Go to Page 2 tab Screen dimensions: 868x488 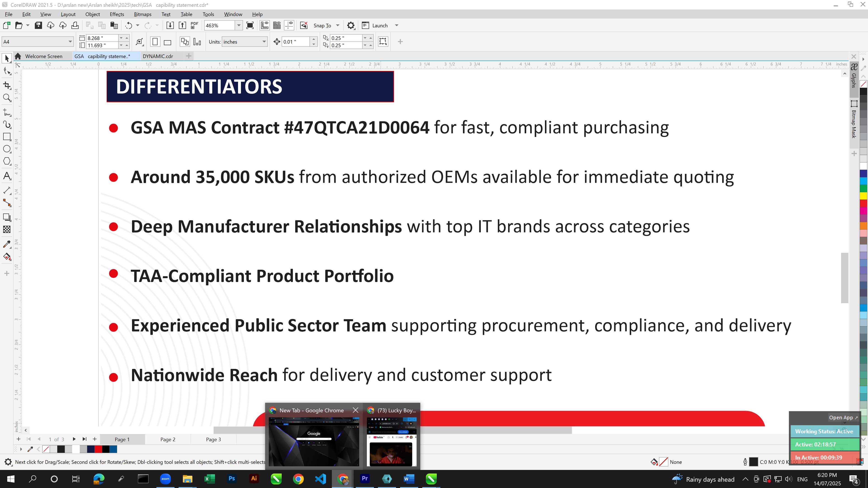pyautogui.click(x=168, y=439)
